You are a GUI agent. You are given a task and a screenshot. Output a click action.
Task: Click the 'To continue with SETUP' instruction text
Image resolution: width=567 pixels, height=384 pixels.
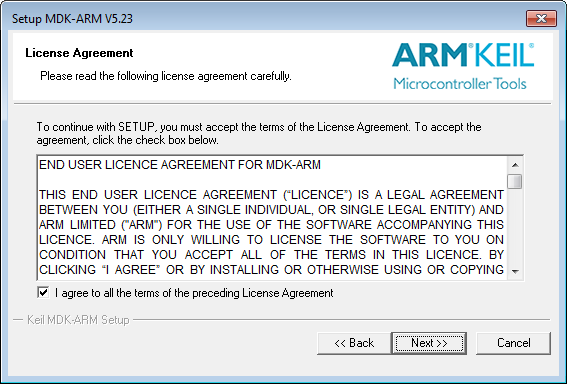click(x=259, y=133)
